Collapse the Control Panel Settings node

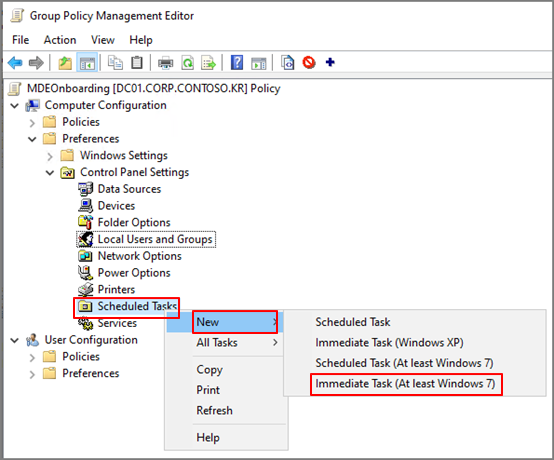50,172
